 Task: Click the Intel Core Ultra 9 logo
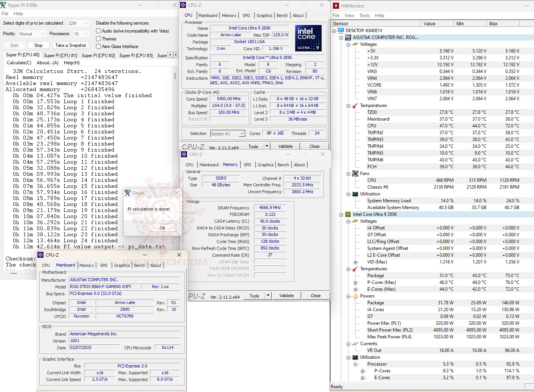[308, 38]
